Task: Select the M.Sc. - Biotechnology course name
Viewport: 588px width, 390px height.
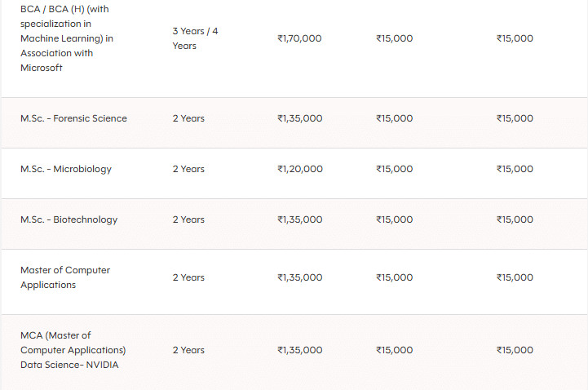Action: tap(69, 219)
